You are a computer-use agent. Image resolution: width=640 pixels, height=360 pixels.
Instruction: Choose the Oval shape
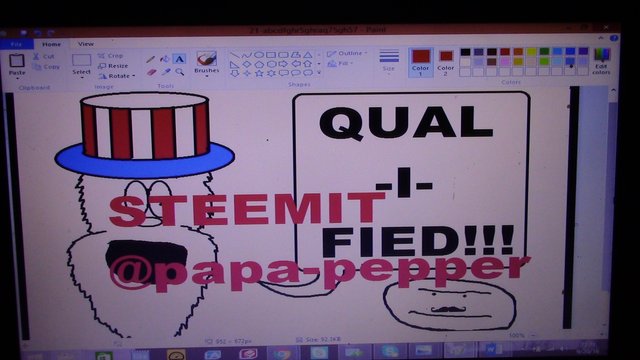(x=259, y=55)
